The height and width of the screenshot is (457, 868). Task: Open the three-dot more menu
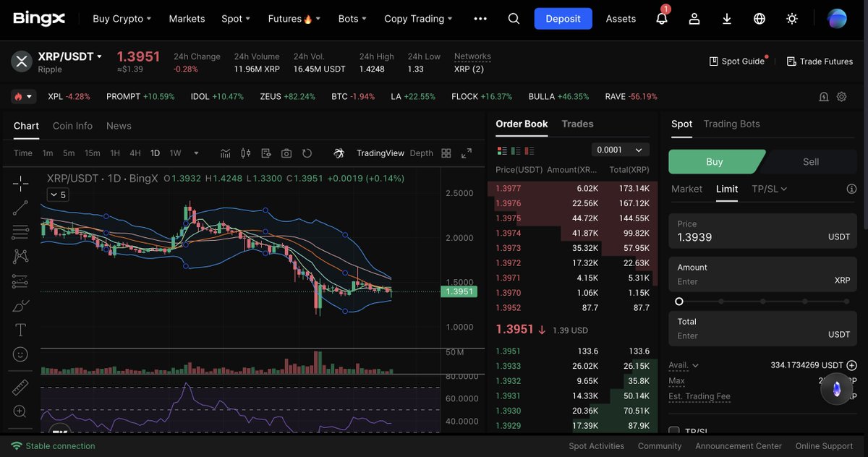coord(480,19)
